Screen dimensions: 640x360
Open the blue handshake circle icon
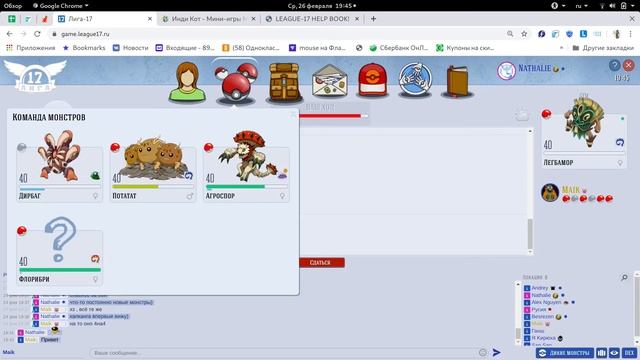(415, 80)
